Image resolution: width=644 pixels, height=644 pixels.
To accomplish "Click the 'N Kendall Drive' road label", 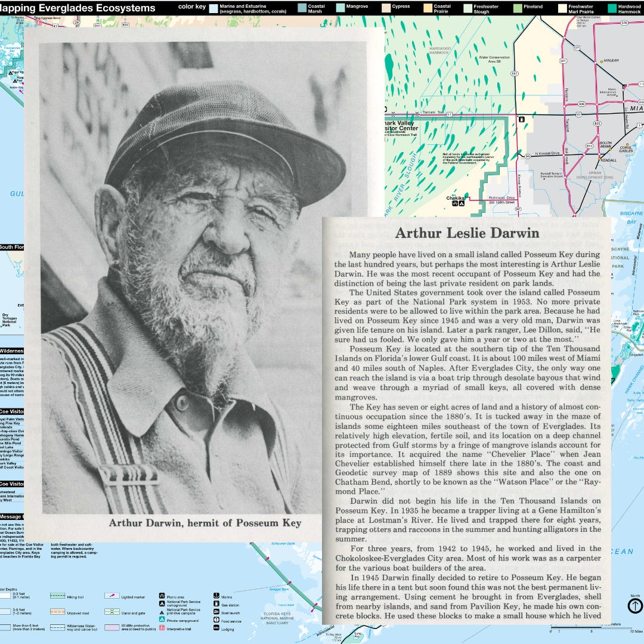I will [x=547, y=154].
